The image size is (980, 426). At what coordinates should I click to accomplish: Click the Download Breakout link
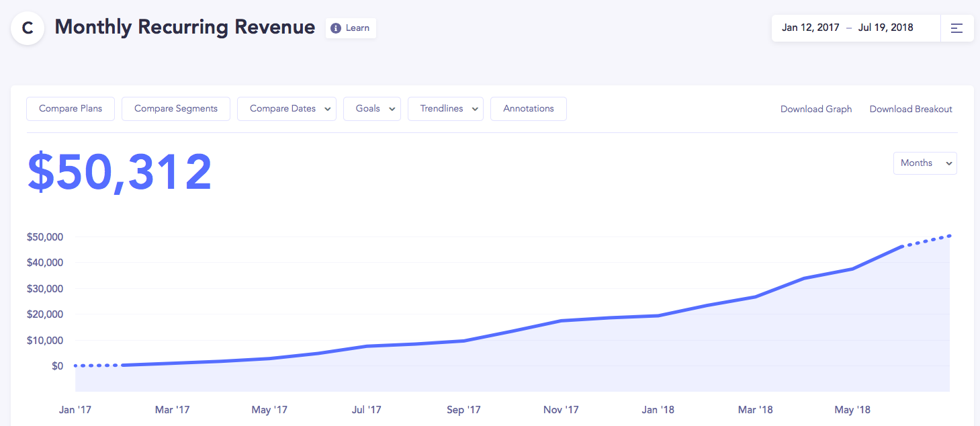click(911, 110)
